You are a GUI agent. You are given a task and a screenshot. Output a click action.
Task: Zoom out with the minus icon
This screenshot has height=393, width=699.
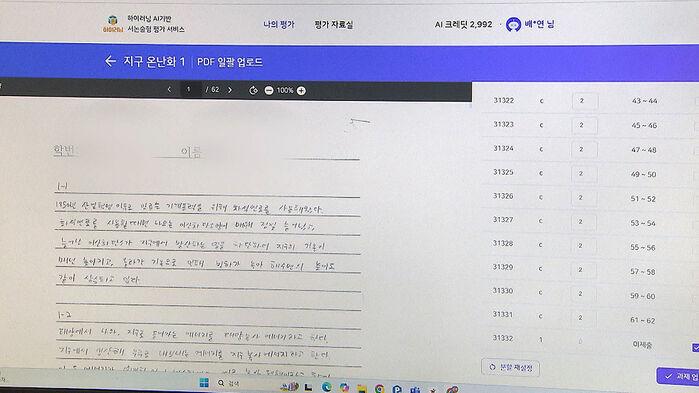click(x=269, y=90)
